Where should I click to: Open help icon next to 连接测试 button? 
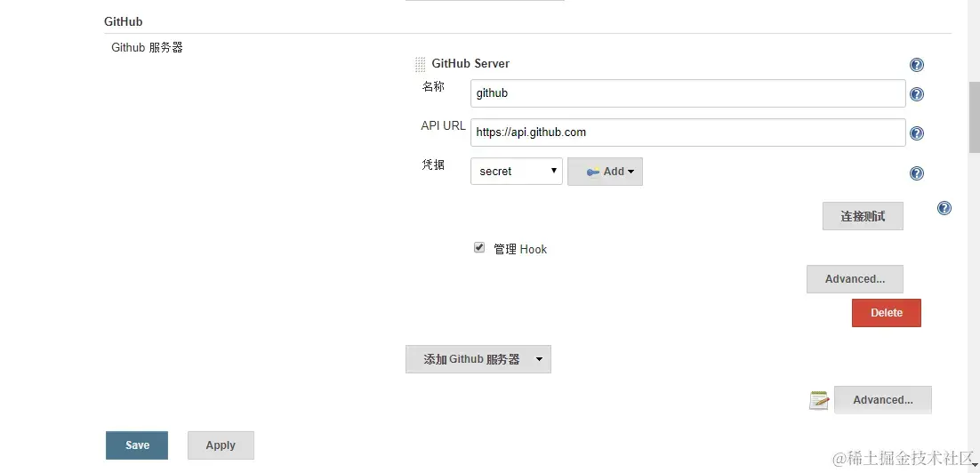click(944, 208)
